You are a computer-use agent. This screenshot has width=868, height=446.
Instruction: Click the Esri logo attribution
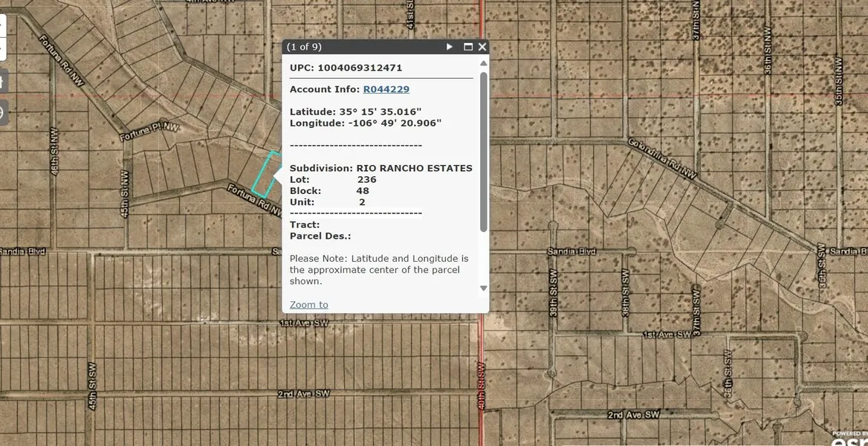coord(849,440)
